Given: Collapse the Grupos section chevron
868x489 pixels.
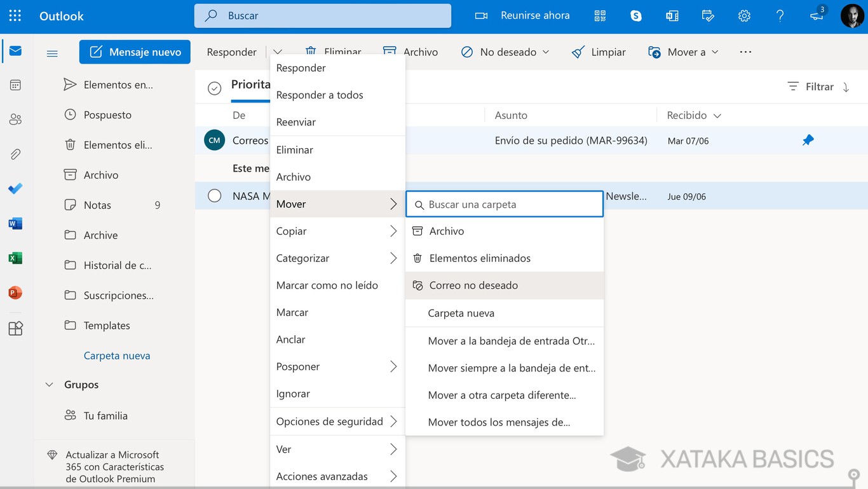Looking at the screenshot, I should 49,384.
